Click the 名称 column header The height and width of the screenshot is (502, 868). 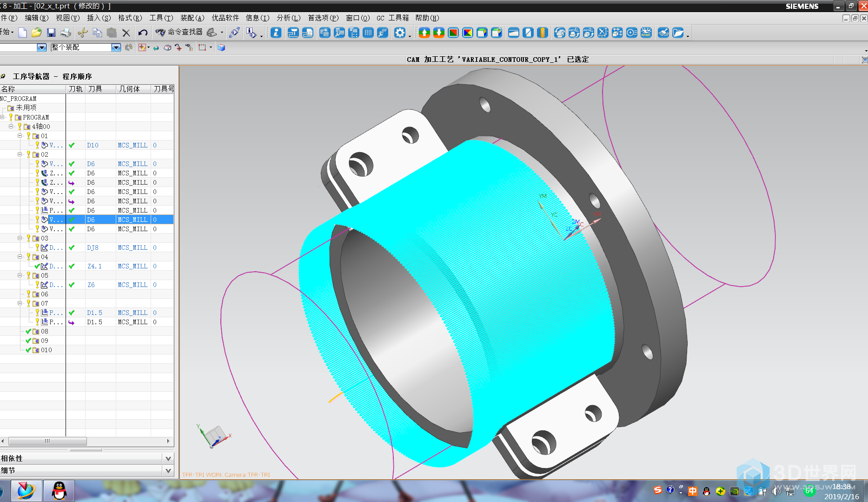click(x=33, y=89)
